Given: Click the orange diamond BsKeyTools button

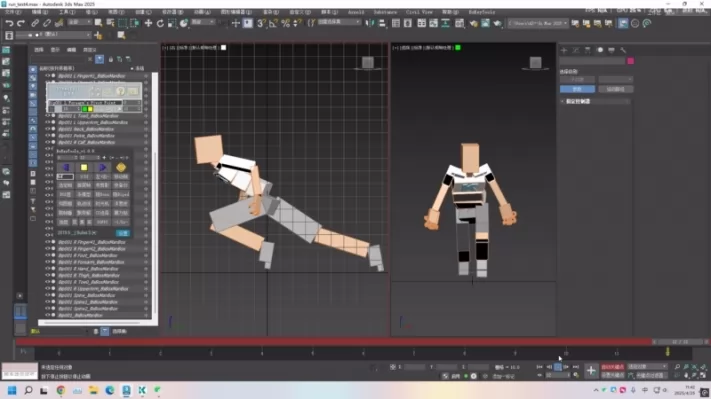Looking at the screenshot, I should 121,167.
